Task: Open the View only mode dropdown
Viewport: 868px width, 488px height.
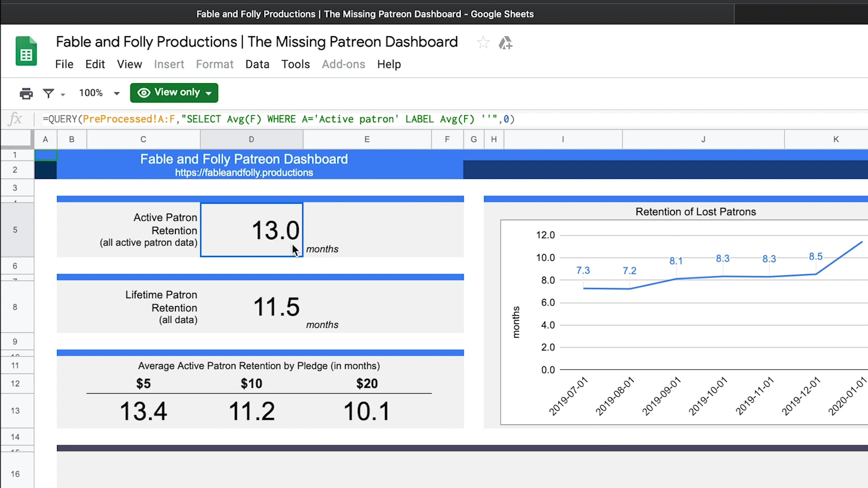Action: (174, 93)
